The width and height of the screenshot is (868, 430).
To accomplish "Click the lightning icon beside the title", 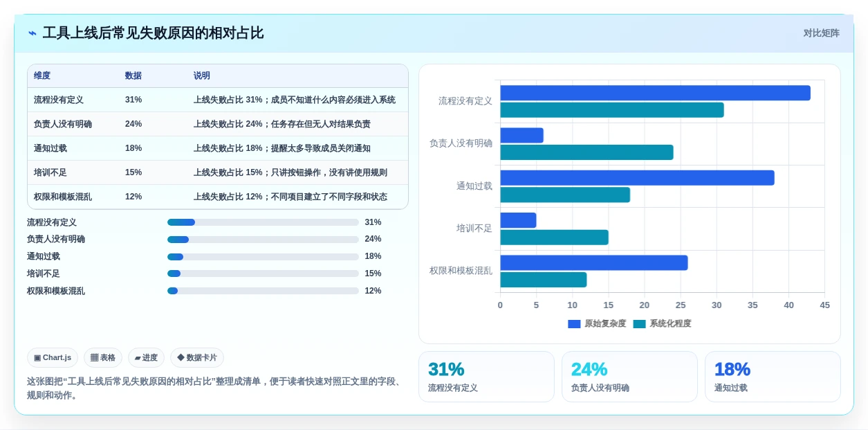I will [x=32, y=33].
